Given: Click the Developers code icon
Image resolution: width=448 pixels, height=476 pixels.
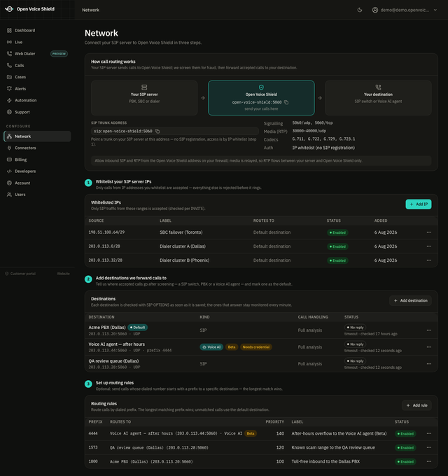Looking at the screenshot, I should (x=9, y=171).
